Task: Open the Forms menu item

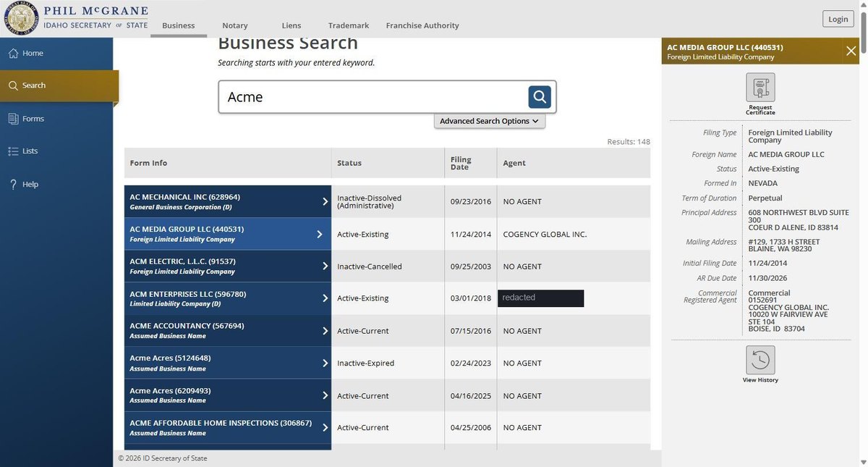Action: 56,119
